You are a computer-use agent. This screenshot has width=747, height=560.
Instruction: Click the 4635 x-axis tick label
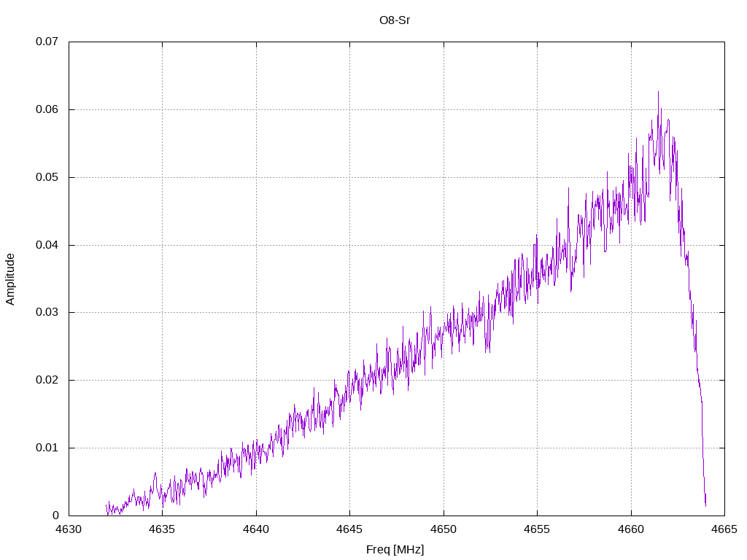pos(162,529)
